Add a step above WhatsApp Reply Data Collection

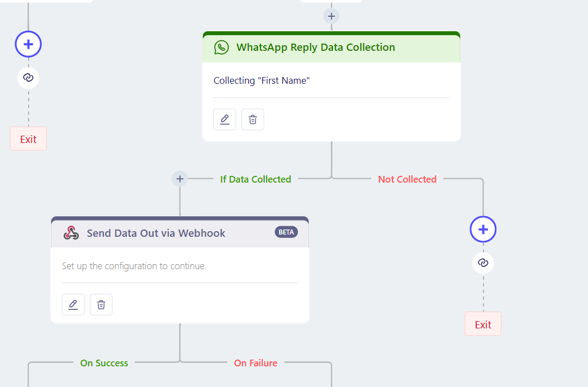coord(331,16)
